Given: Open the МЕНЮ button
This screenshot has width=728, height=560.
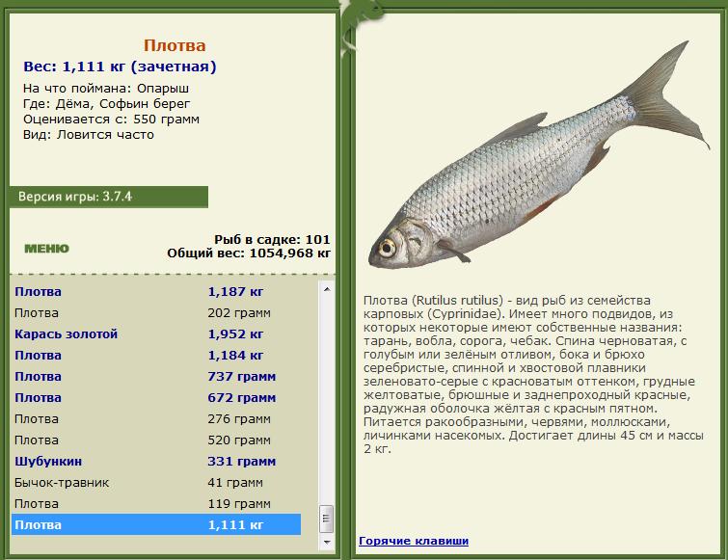Looking at the screenshot, I should click(46, 249).
